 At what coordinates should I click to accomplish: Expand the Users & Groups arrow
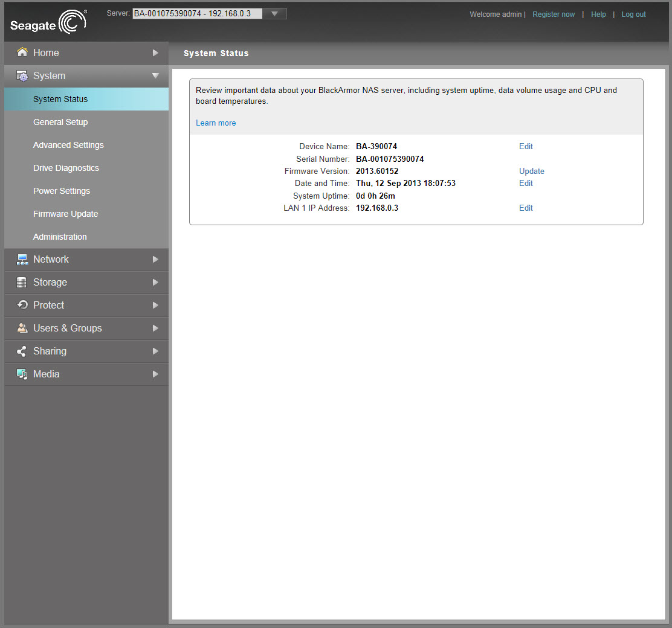(x=155, y=328)
